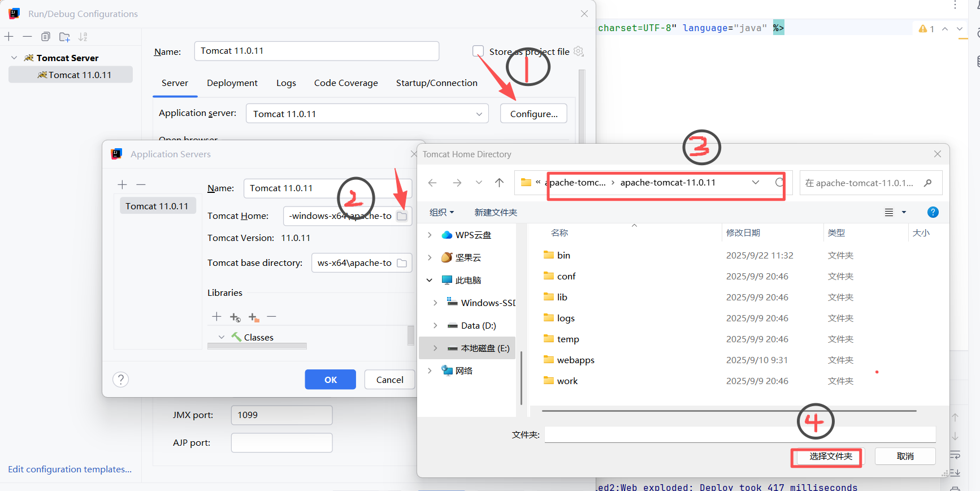The image size is (980, 491).
Task: Sort configurations alphabetically icon
Action: pyautogui.click(x=83, y=37)
